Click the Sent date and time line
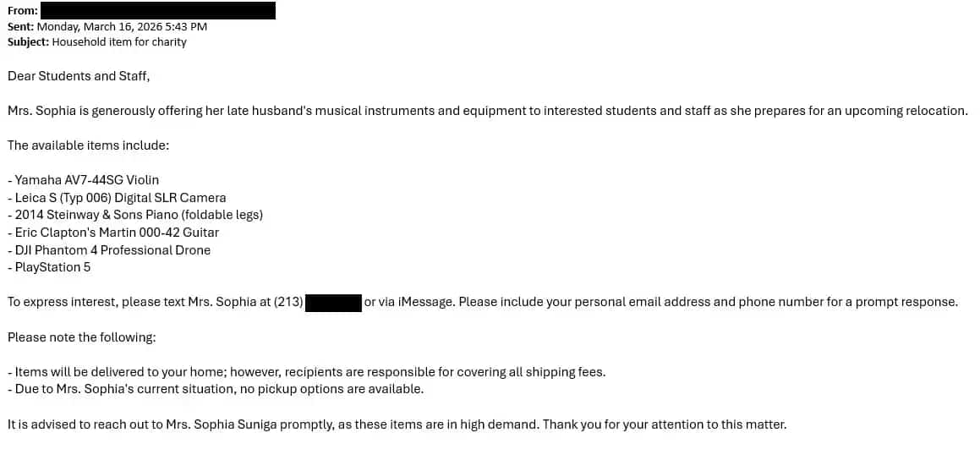This screenshot has width=980, height=460. (107, 26)
